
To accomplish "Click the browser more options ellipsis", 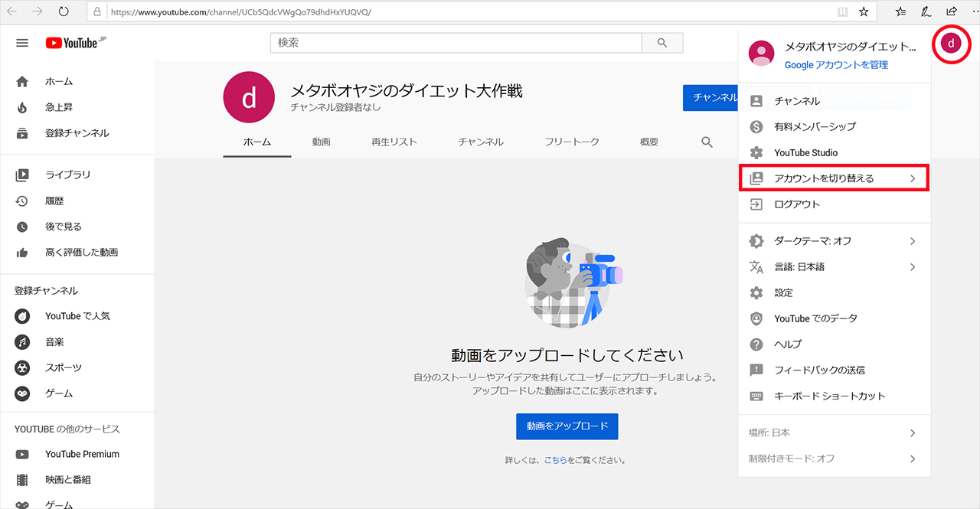I will [975, 11].
